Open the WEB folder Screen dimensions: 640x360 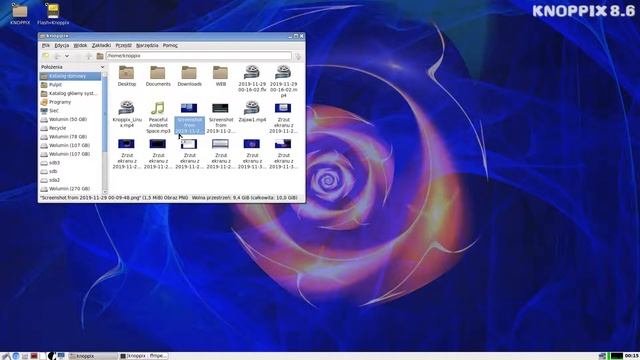(x=220, y=76)
